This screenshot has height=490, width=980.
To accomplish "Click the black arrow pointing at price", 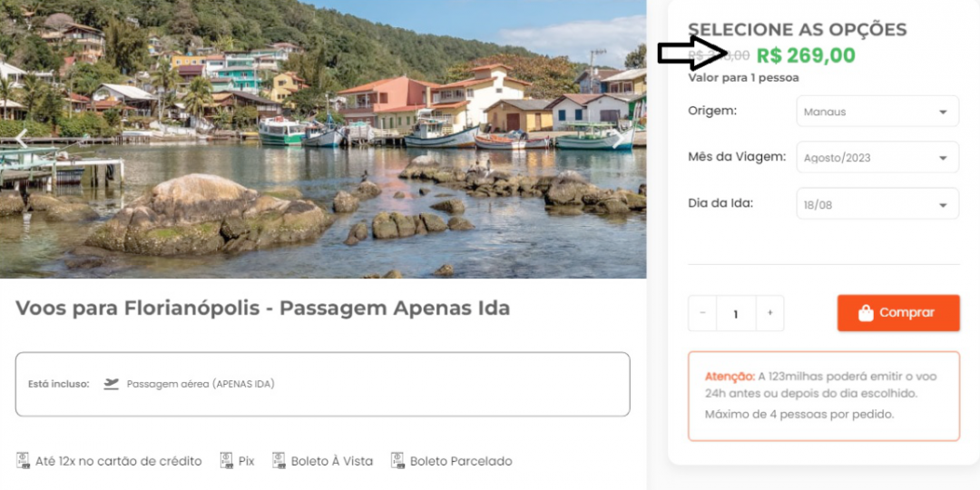I will pos(691,54).
